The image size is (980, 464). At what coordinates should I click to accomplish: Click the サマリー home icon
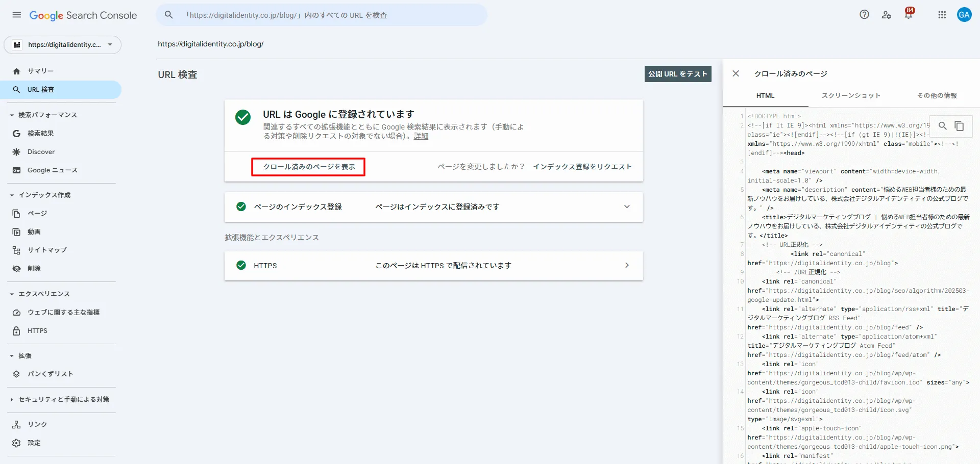pos(17,71)
